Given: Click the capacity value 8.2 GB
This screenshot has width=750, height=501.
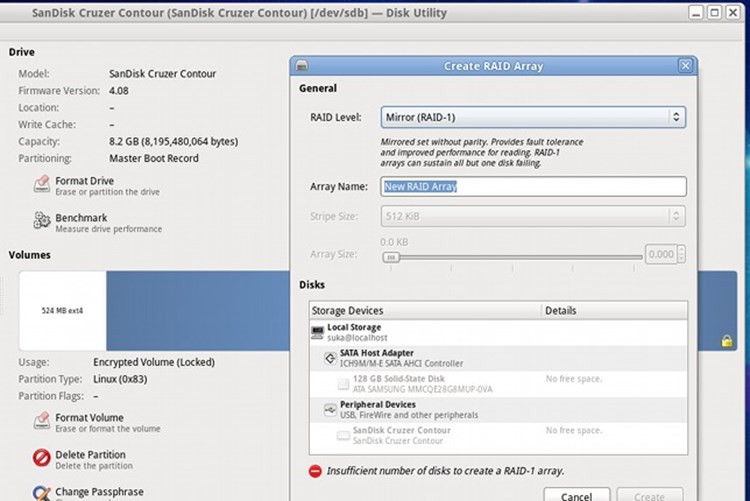Looking at the screenshot, I should pos(173,142).
